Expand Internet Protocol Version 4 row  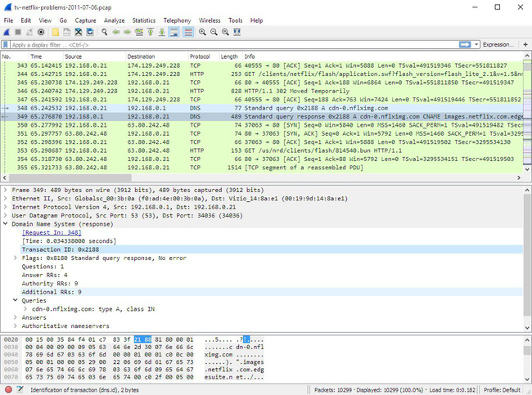5,207
